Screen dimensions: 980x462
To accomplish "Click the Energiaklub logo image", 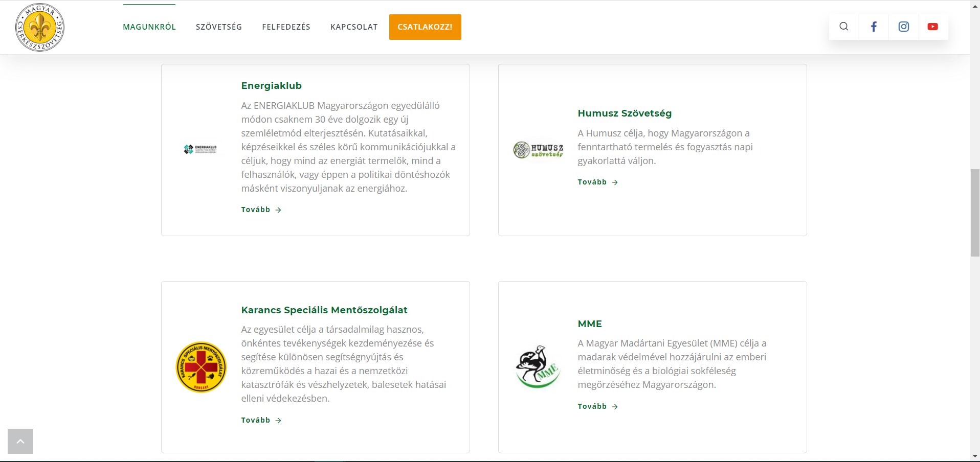I will (201, 149).
